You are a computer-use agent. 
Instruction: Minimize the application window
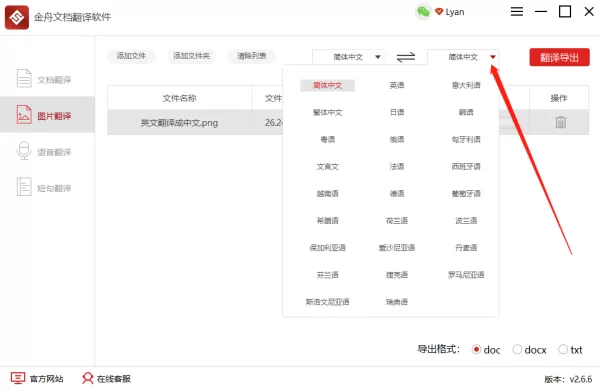541,11
